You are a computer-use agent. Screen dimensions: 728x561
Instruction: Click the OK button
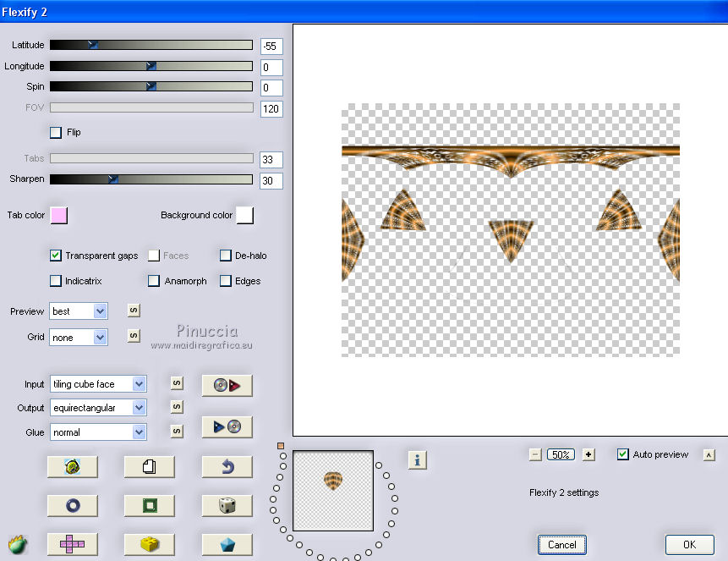(689, 545)
